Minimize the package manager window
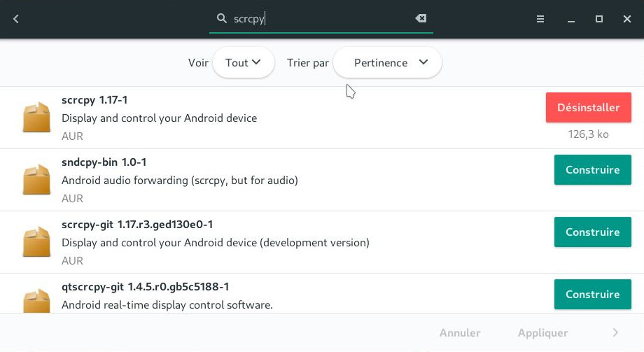The width and height of the screenshot is (644, 352). [x=571, y=20]
